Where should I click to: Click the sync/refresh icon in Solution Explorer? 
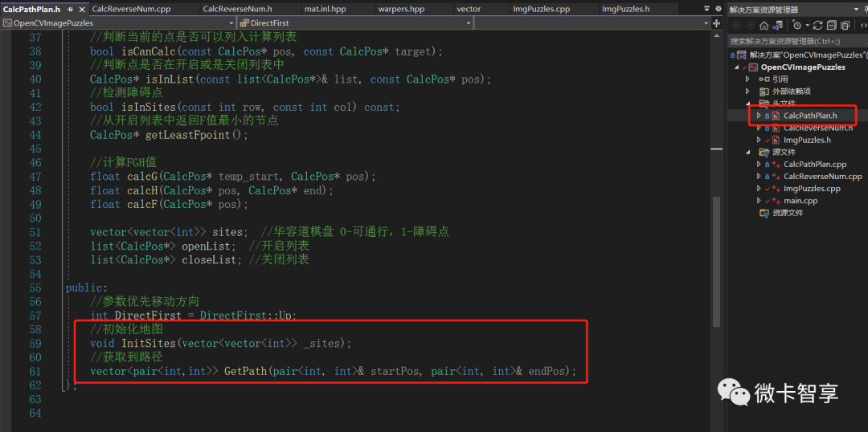point(817,25)
